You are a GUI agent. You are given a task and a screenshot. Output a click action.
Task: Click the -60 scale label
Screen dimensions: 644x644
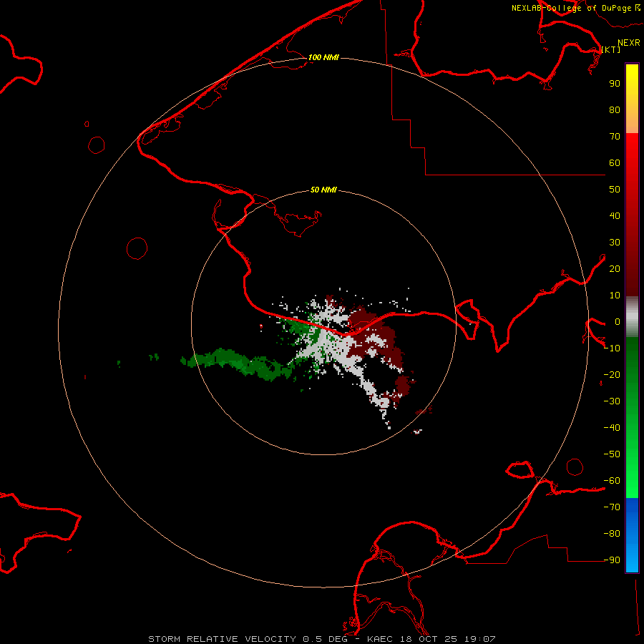pyautogui.click(x=612, y=481)
